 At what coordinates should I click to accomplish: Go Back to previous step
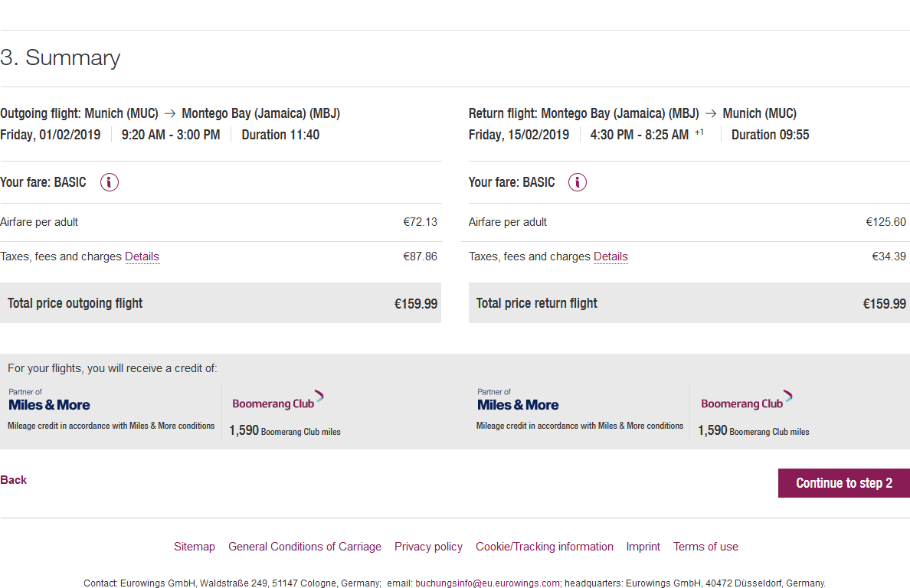(13, 479)
